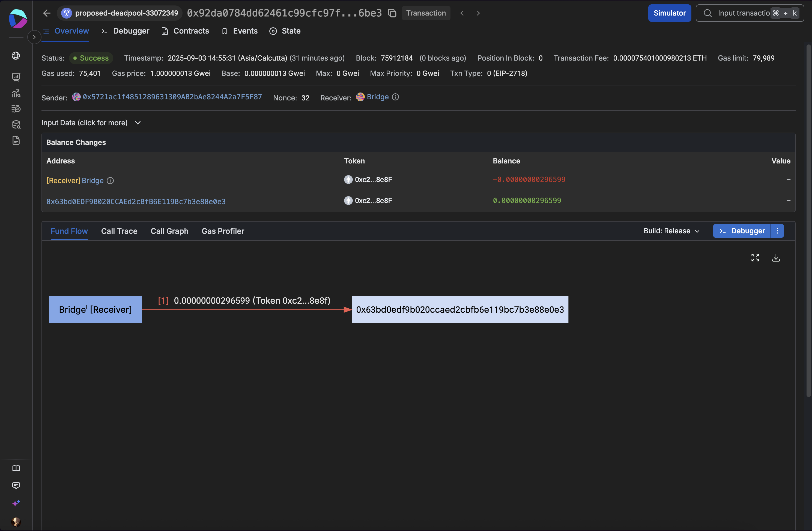This screenshot has height=531, width=812.
Task: Switch to the State tab
Action: pos(285,31)
